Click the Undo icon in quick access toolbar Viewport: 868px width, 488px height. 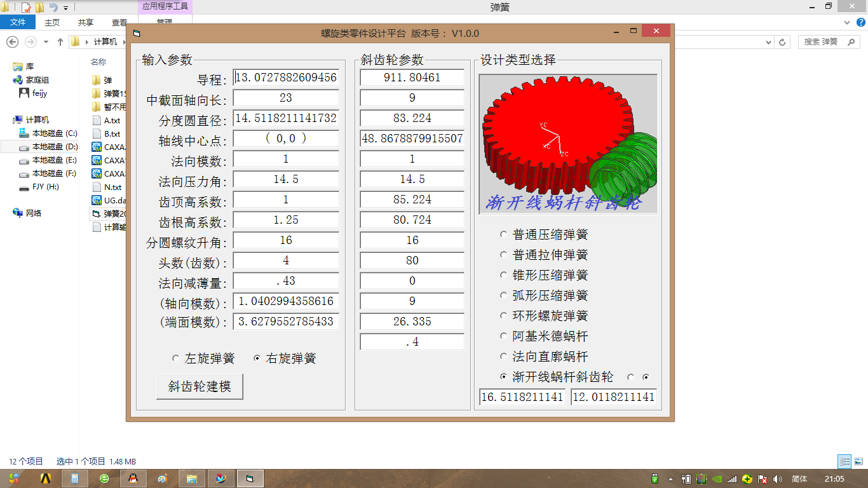(53, 8)
